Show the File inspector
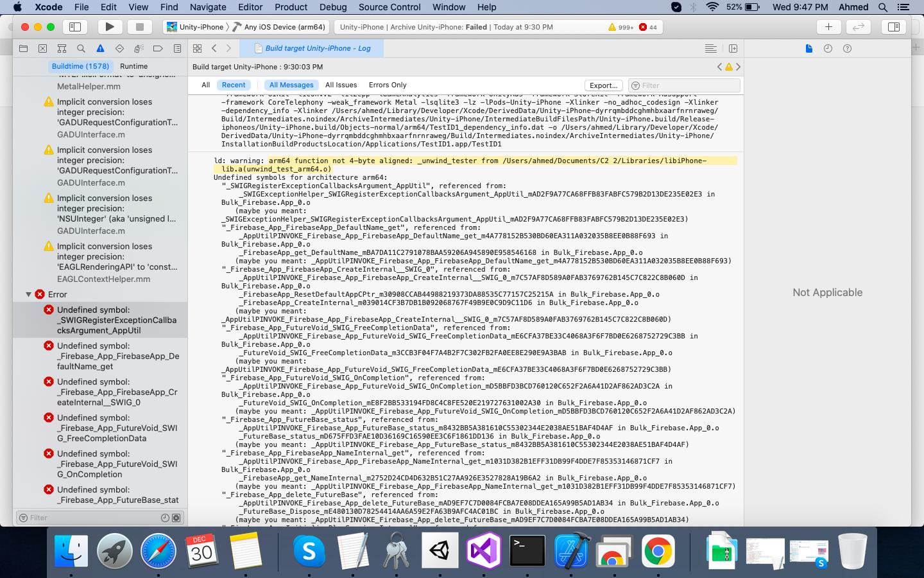Viewport: 924px width, 578px height. click(809, 48)
